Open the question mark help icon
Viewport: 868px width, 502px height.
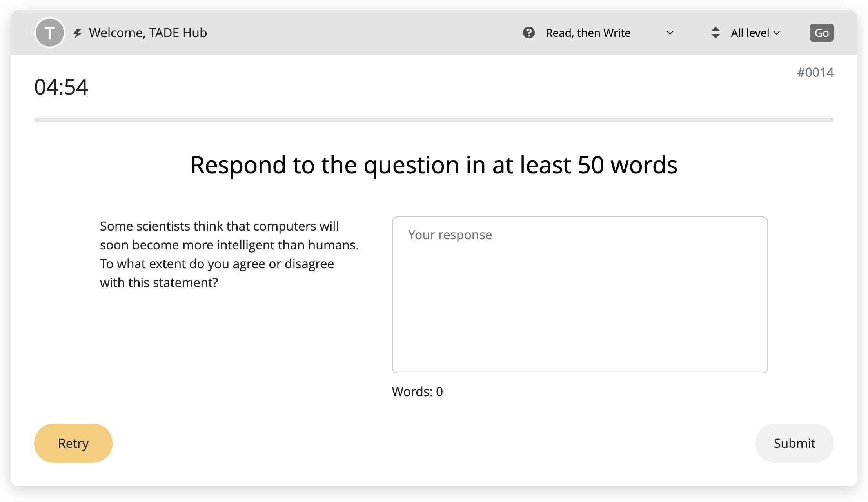pyautogui.click(x=528, y=33)
